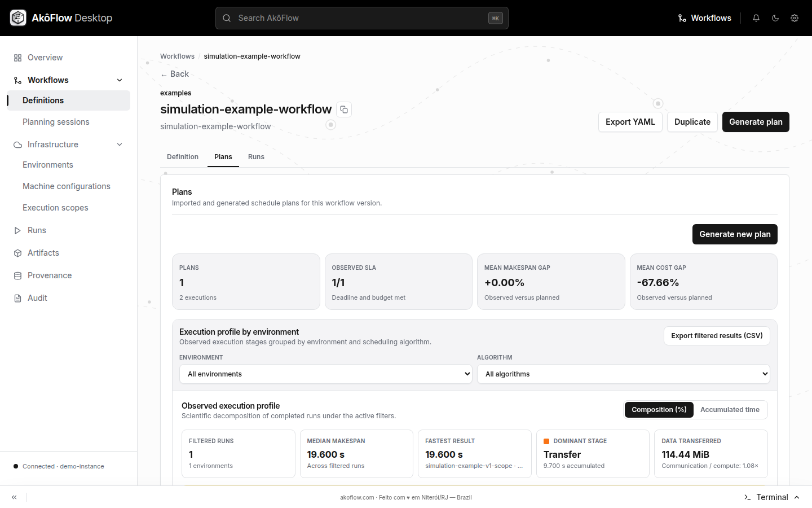Click the Duplicate button
This screenshot has height=508, width=812.
tap(692, 122)
